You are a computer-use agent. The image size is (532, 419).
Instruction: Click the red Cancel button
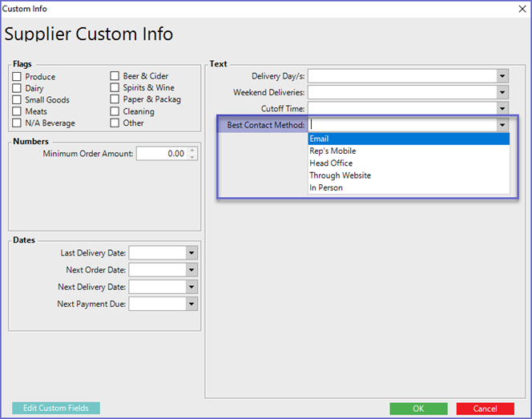pos(486,409)
